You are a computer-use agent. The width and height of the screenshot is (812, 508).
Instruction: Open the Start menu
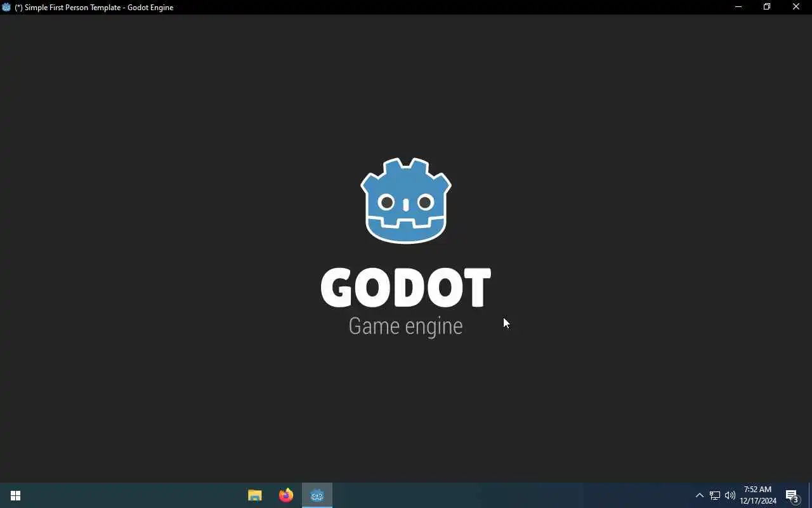[x=15, y=495]
